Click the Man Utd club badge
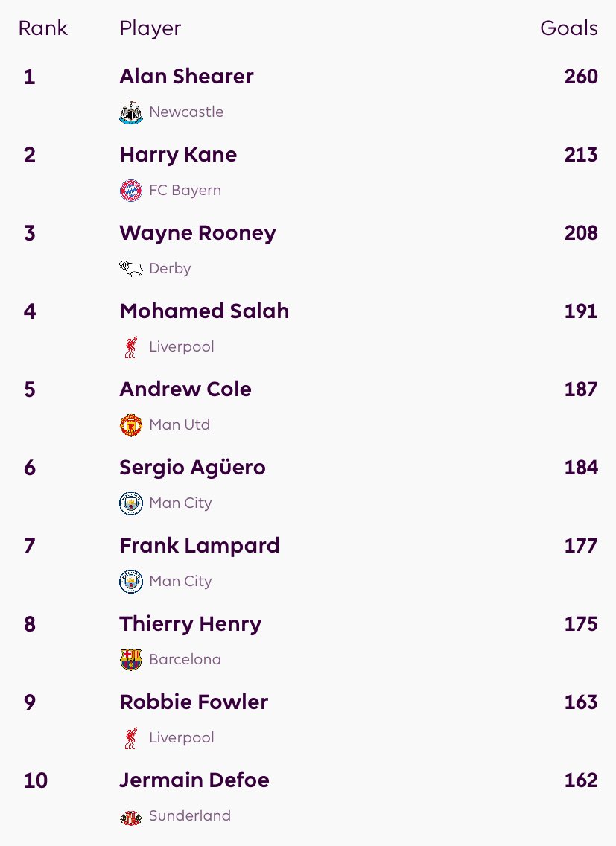The width and height of the screenshot is (616, 846). coord(130,425)
